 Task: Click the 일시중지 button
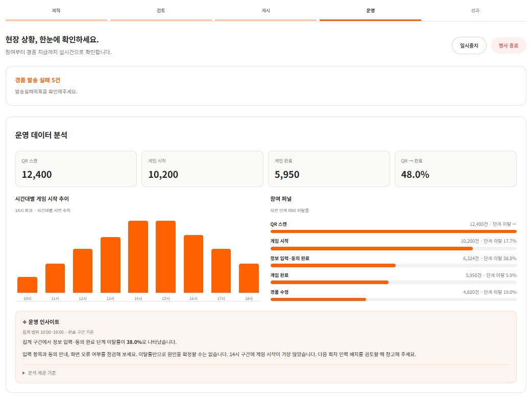469,45
